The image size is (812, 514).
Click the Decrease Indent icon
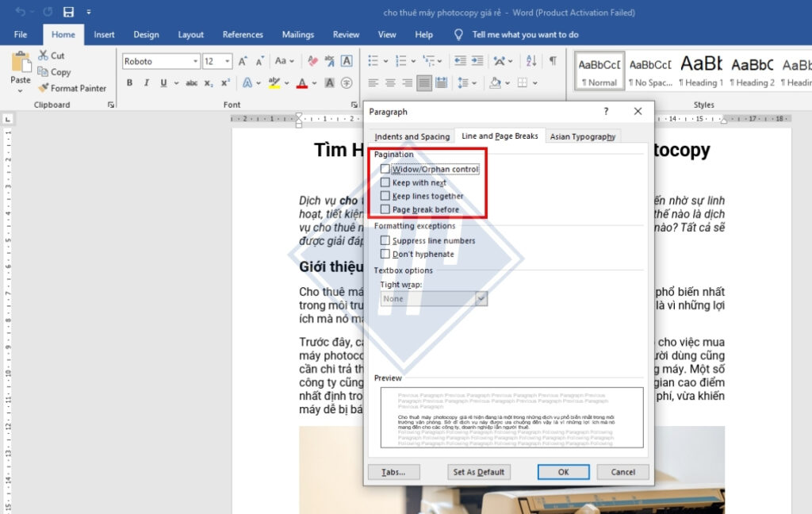[460, 61]
